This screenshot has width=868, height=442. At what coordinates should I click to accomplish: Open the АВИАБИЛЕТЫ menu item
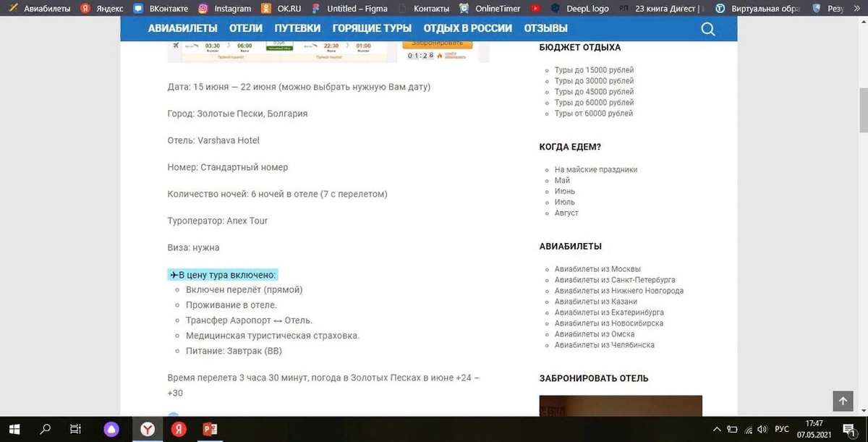183,28
